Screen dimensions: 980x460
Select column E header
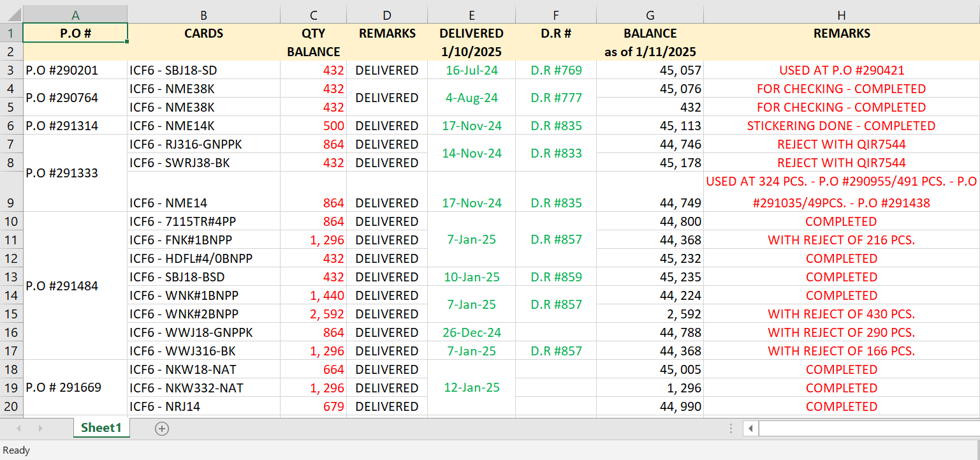pos(471,15)
